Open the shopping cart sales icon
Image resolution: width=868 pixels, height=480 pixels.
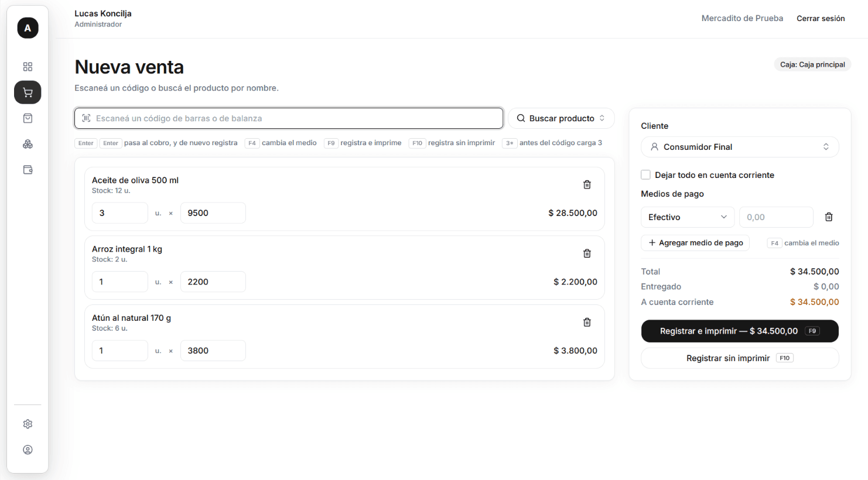pyautogui.click(x=28, y=92)
